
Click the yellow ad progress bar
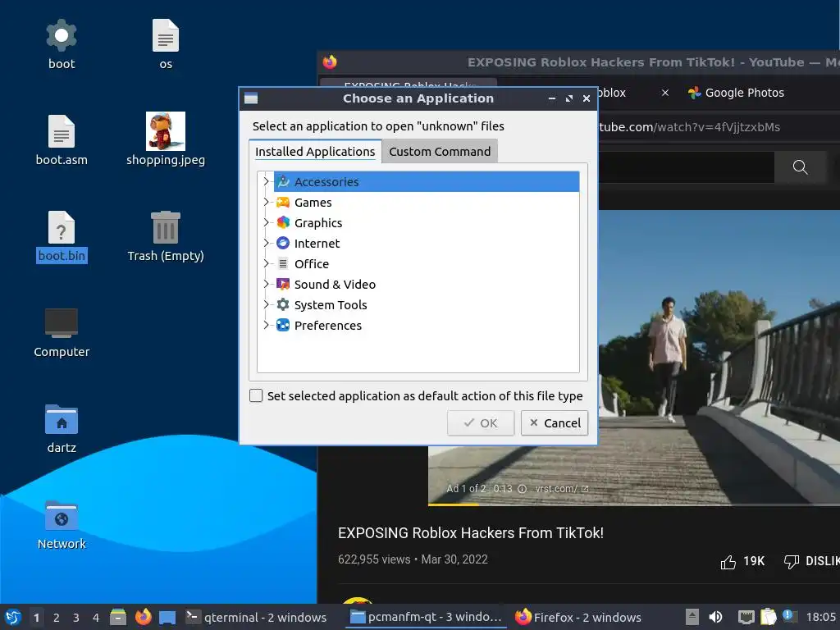[453, 504]
